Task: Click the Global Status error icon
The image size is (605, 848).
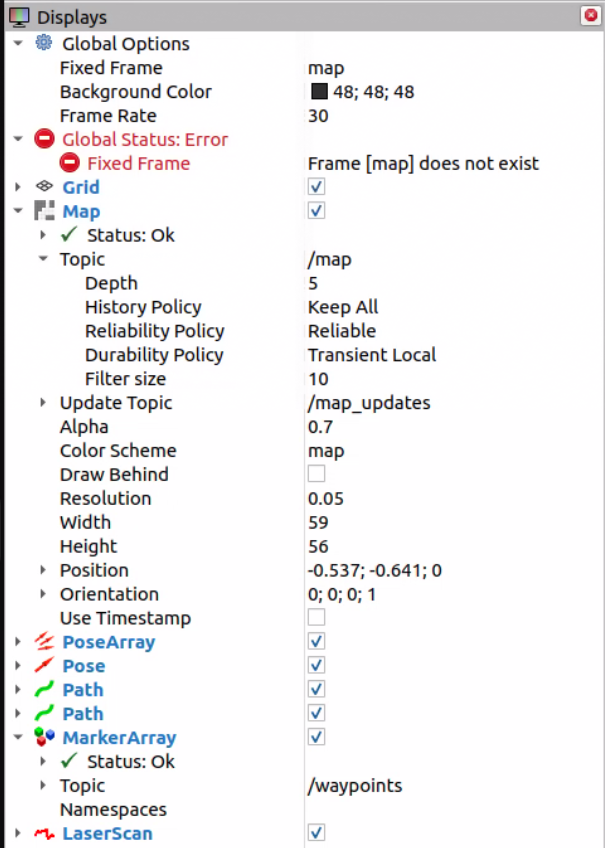Action: 44,139
